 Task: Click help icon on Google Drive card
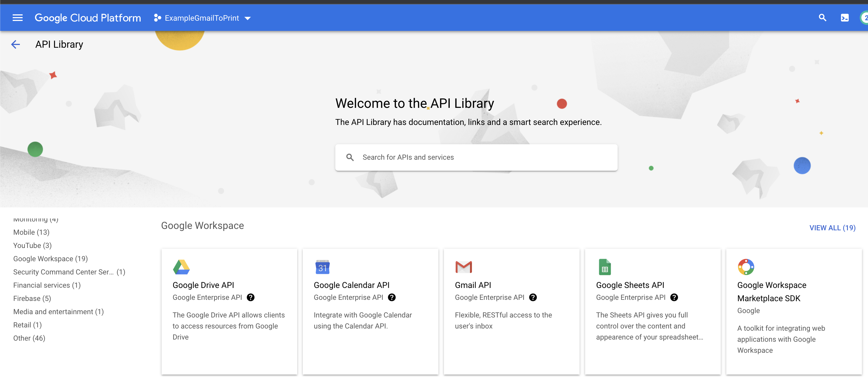(250, 297)
